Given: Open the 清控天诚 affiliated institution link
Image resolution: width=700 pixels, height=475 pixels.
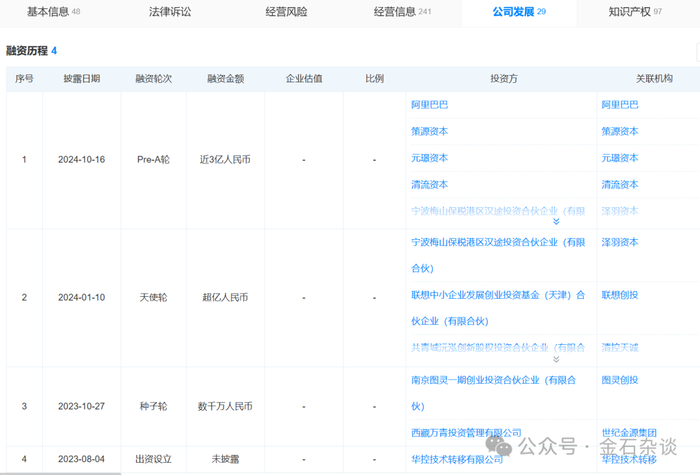Looking at the screenshot, I should point(620,348).
